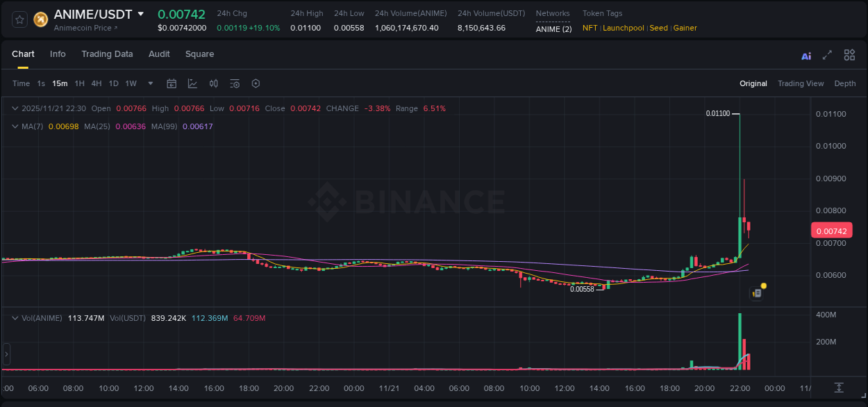Open the Launchpool token tag link

click(x=623, y=28)
